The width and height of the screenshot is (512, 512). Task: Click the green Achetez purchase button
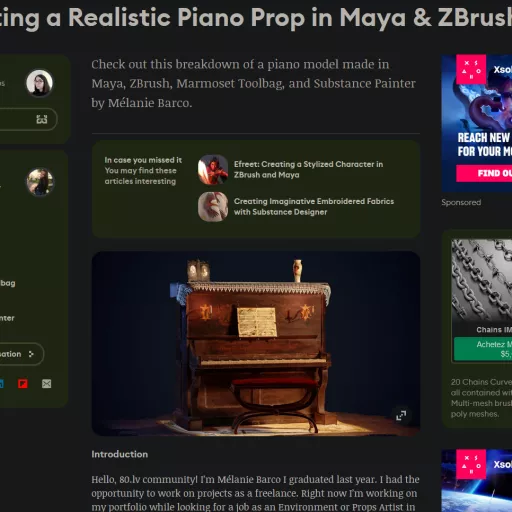pos(483,349)
